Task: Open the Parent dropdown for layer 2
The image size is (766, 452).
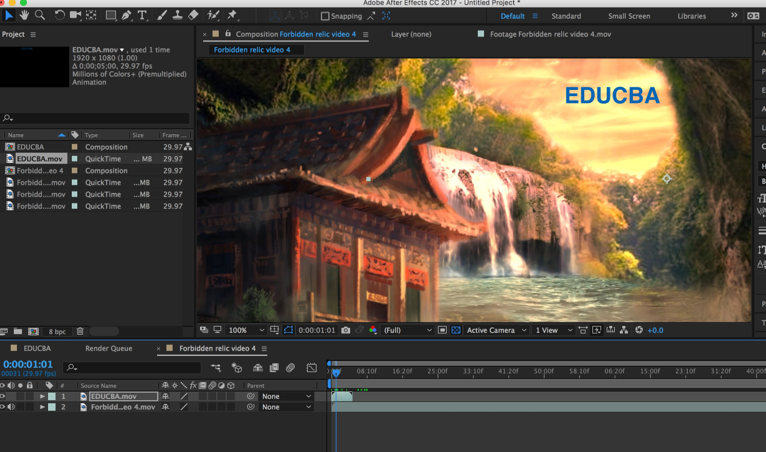Action: pos(286,407)
